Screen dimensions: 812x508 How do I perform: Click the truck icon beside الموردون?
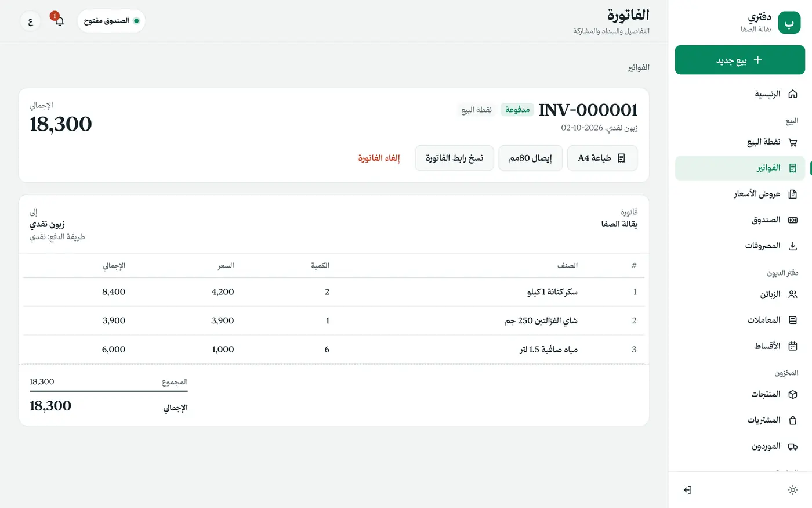793,446
